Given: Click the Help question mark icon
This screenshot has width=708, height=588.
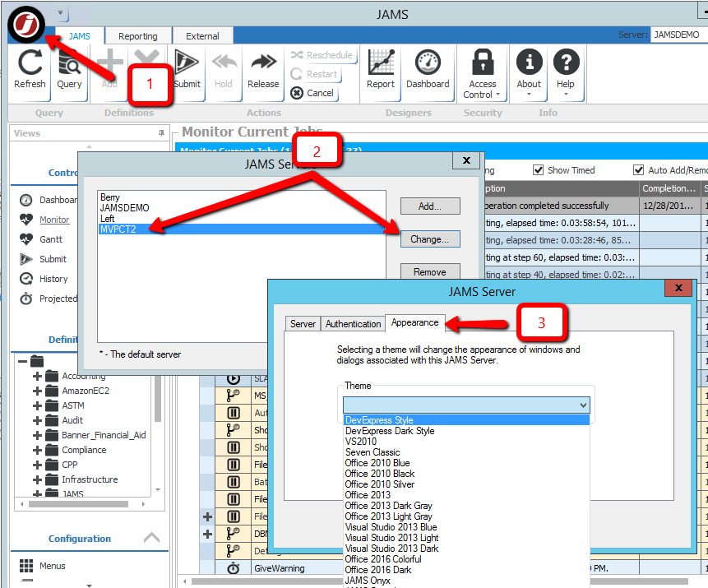Looking at the screenshot, I should 566,62.
